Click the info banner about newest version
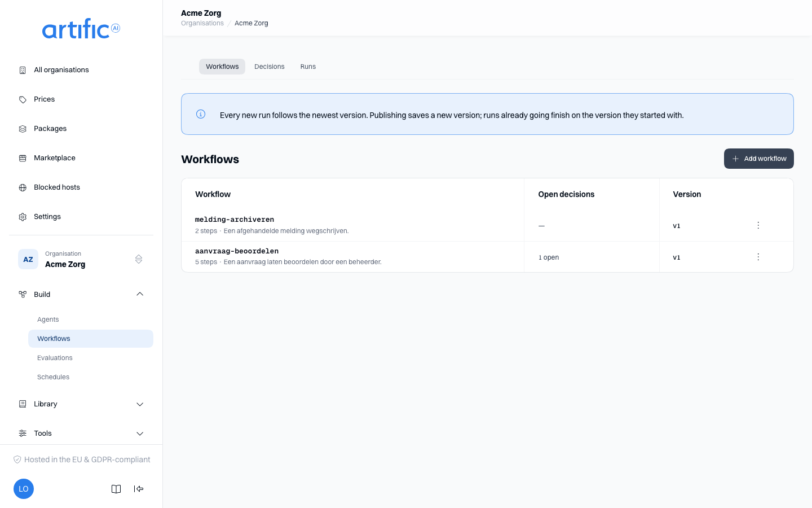Image resolution: width=812 pixels, height=508 pixels. [x=487, y=114]
